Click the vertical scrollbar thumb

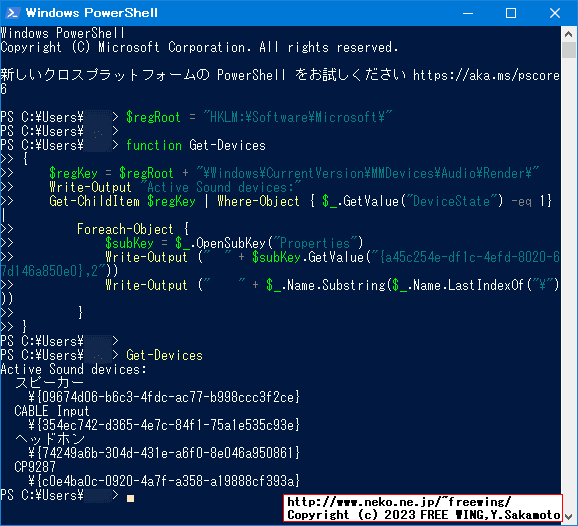[x=568, y=50]
